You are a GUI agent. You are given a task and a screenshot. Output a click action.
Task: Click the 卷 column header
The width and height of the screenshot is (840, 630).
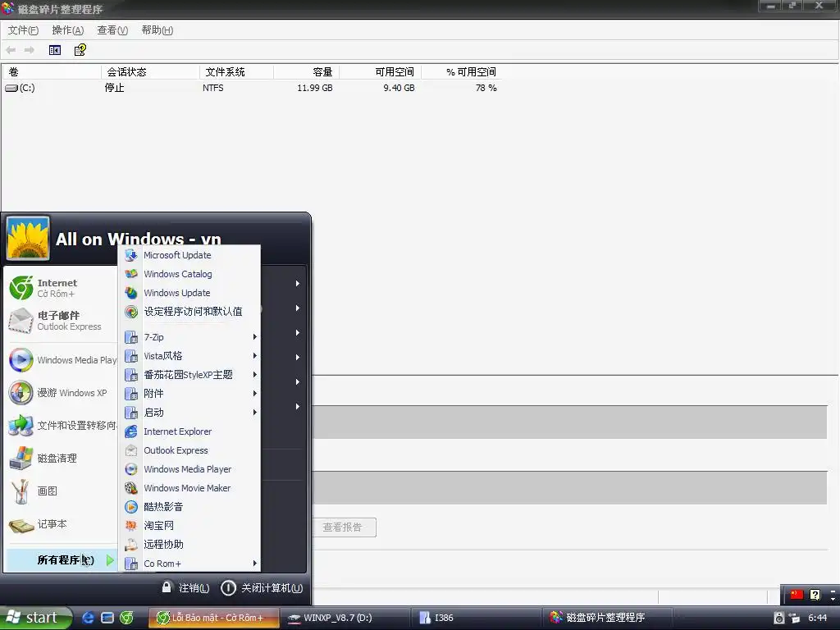click(52, 72)
